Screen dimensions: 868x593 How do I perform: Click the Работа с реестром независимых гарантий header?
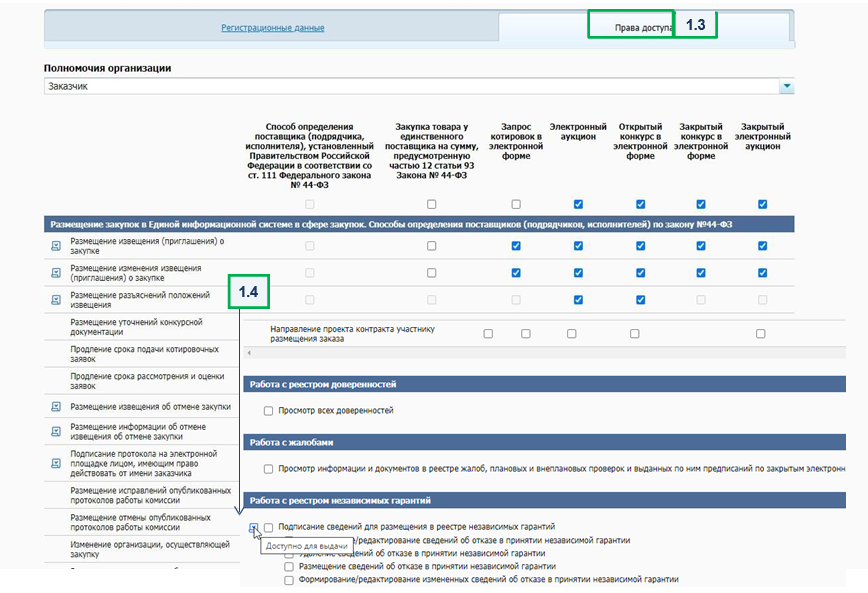point(545,501)
